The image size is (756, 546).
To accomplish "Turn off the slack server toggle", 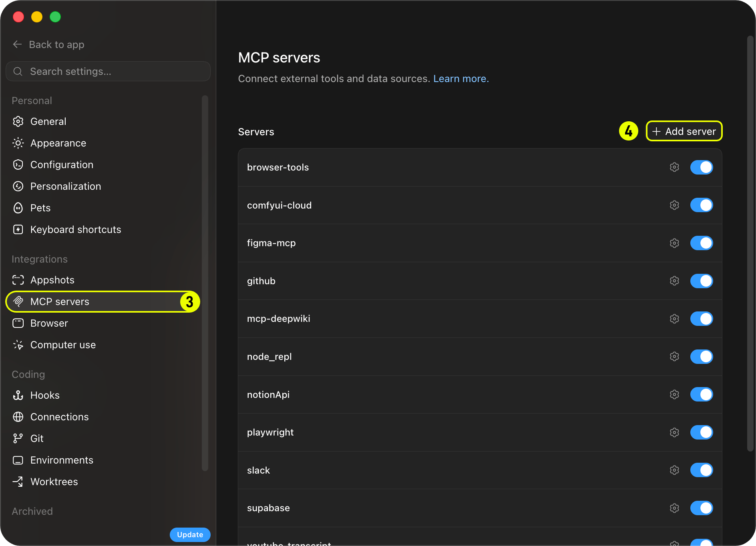I will tap(702, 470).
